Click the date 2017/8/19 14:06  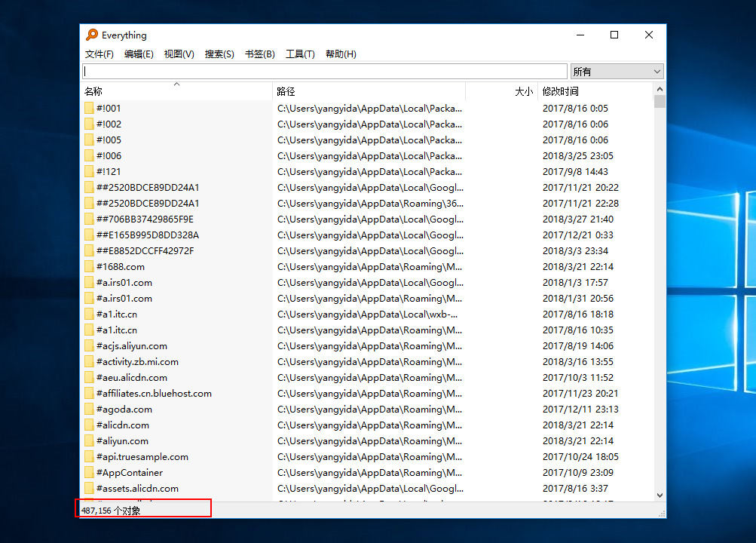[578, 345]
